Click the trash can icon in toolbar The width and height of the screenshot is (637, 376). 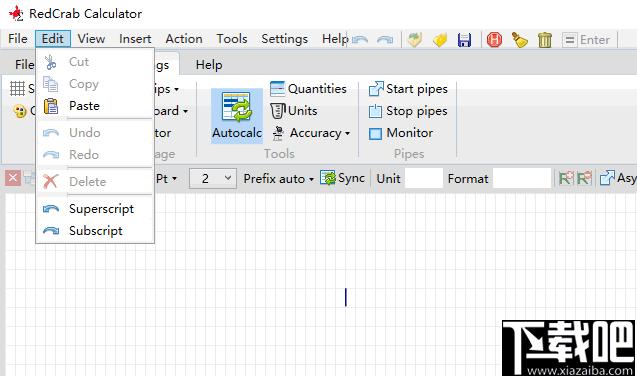coord(545,40)
